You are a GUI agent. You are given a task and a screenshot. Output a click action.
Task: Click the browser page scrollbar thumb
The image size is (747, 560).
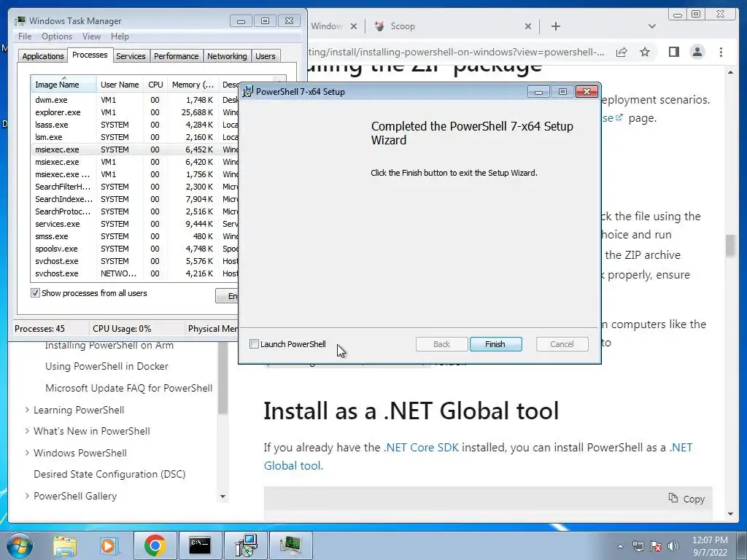pyautogui.click(x=730, y=245)
